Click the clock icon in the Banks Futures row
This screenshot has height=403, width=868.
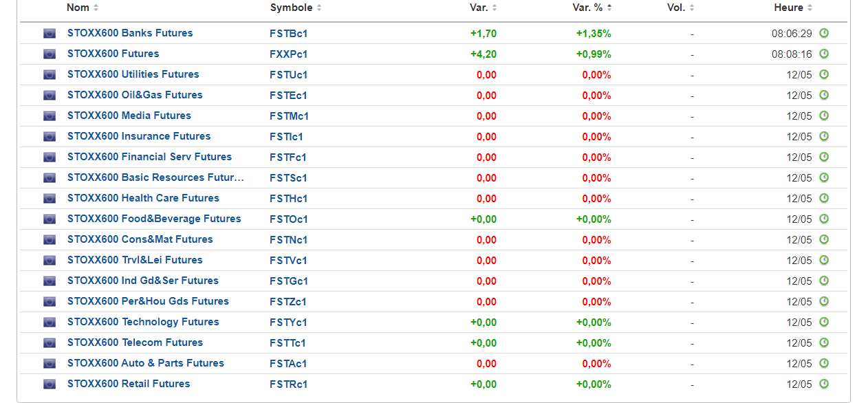pyautogui.click(x=823, y=33)
